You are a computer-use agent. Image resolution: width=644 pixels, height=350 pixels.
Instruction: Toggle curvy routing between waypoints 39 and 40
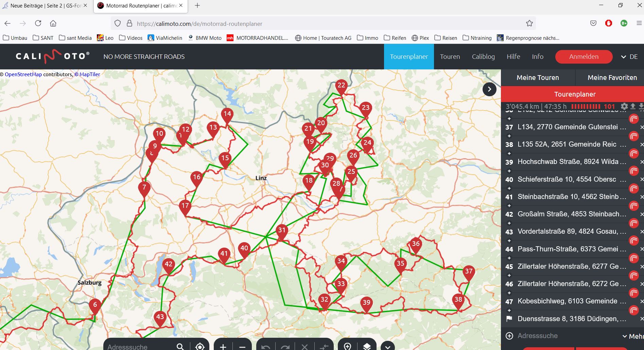[x=634, y=171]
